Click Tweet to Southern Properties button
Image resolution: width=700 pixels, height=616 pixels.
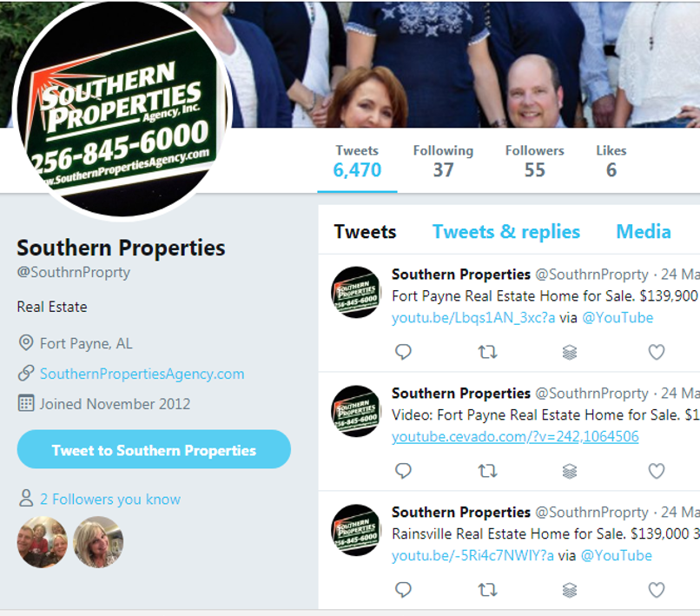coord(154,449)
